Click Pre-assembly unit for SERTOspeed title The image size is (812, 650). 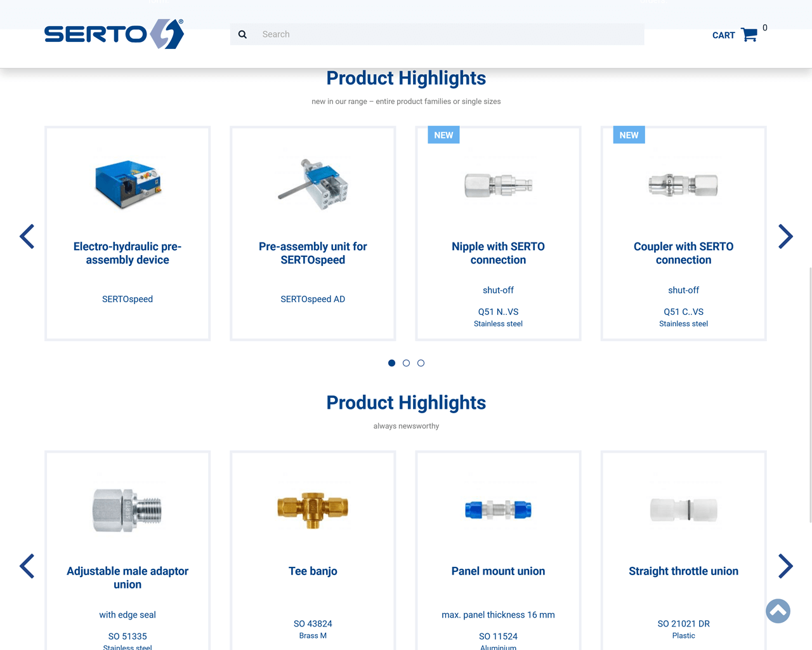click(313, 253)
